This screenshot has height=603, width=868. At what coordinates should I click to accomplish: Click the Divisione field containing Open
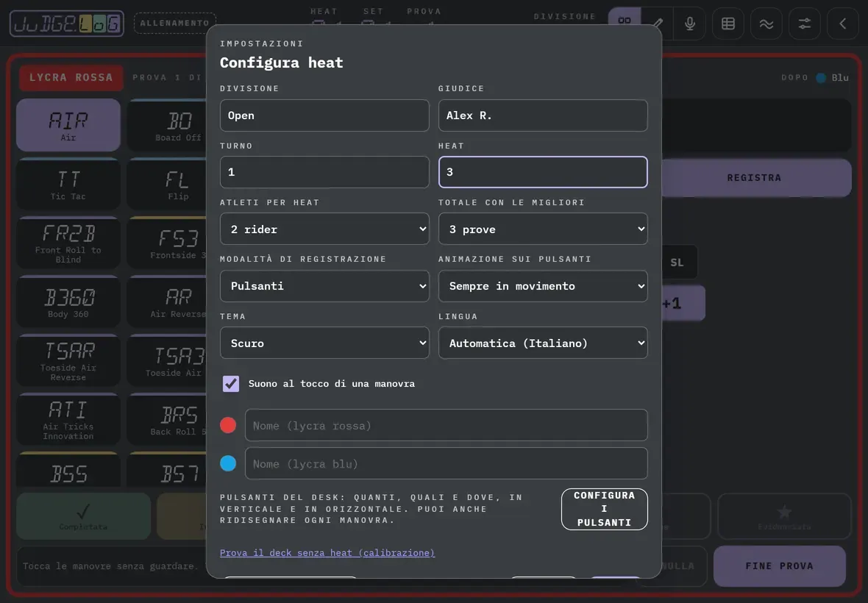(x=324, y=115)
